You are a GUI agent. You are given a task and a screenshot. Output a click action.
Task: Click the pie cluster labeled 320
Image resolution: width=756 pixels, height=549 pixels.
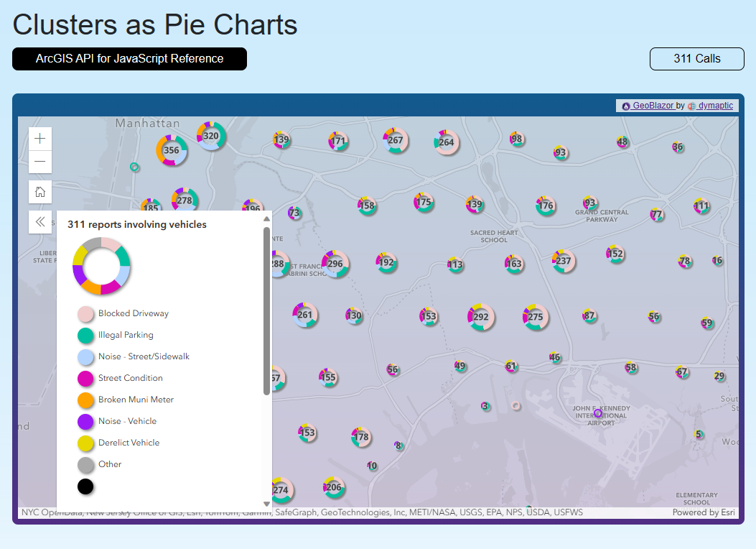point(211,136)
